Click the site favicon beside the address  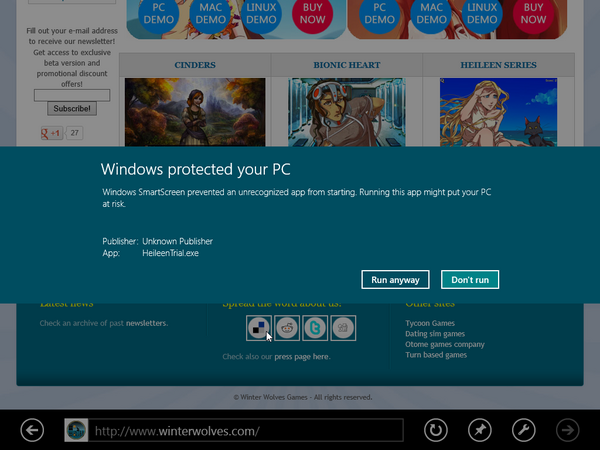(76, 430)
